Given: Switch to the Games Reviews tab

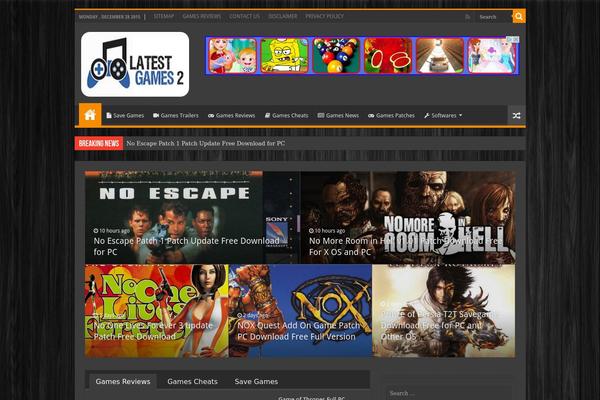Looking at the screenshot, I should coord(123,381).
